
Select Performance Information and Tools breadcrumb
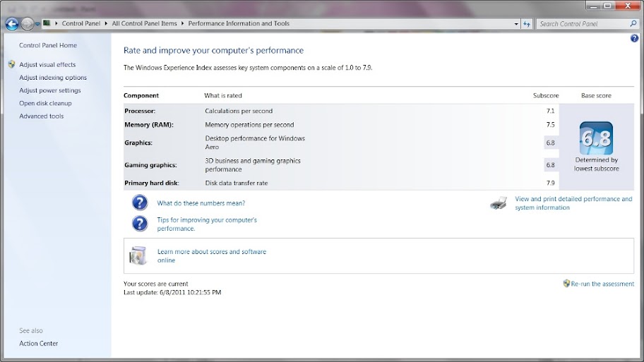(x=239, y=23)
